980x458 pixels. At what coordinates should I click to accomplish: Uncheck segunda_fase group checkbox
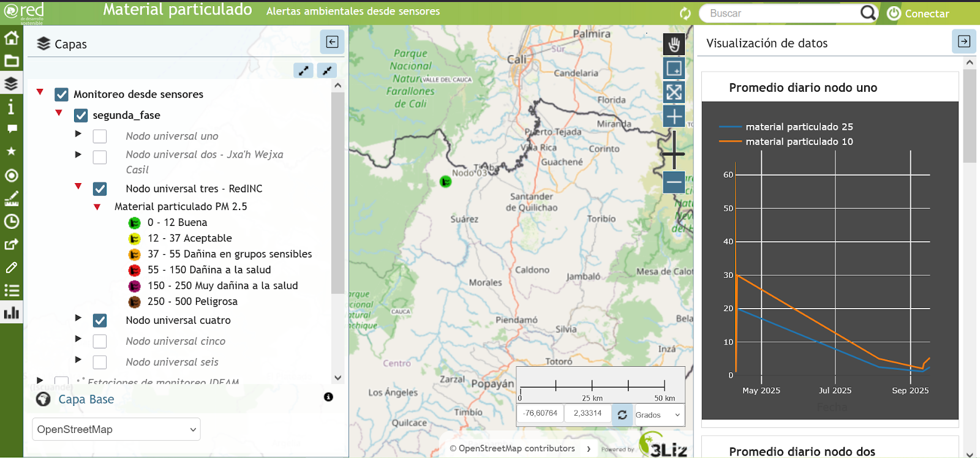click(81, 115)
